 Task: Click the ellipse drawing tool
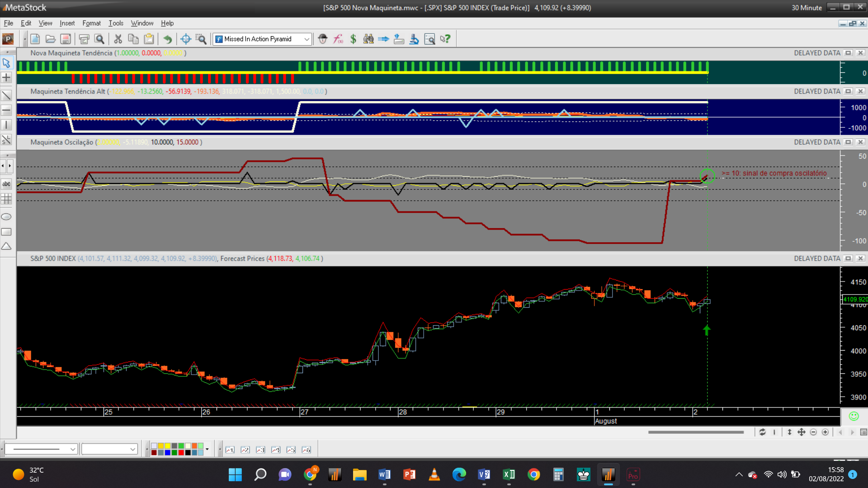(x=6, y=217)
